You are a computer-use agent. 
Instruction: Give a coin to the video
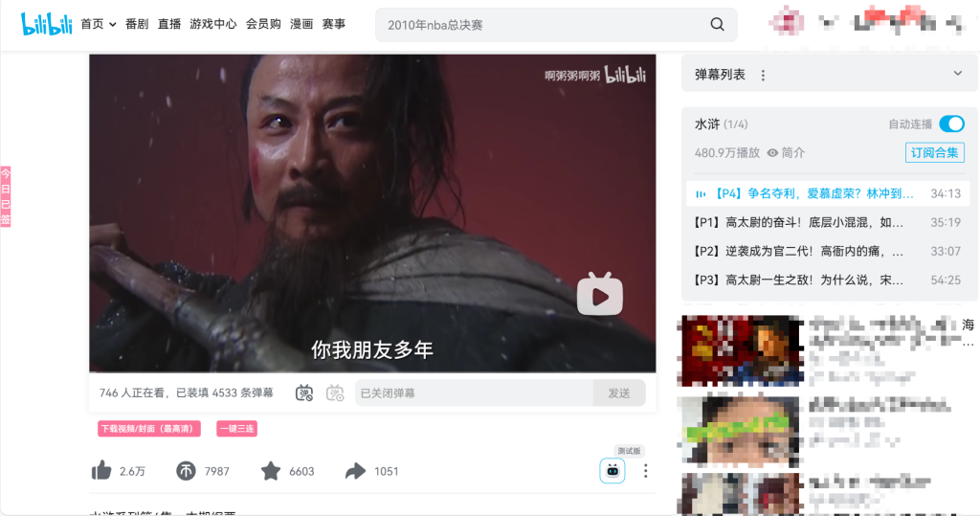tap(186, 470)
